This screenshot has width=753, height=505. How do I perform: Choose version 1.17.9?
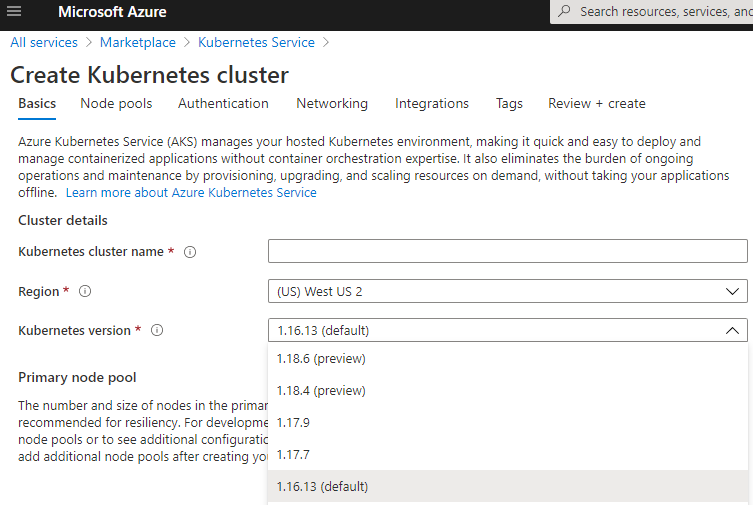point(508,423)
